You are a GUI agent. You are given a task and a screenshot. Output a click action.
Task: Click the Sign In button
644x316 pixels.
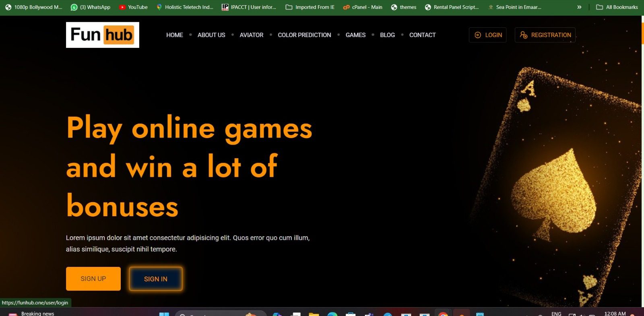click(x=156, y=279)
